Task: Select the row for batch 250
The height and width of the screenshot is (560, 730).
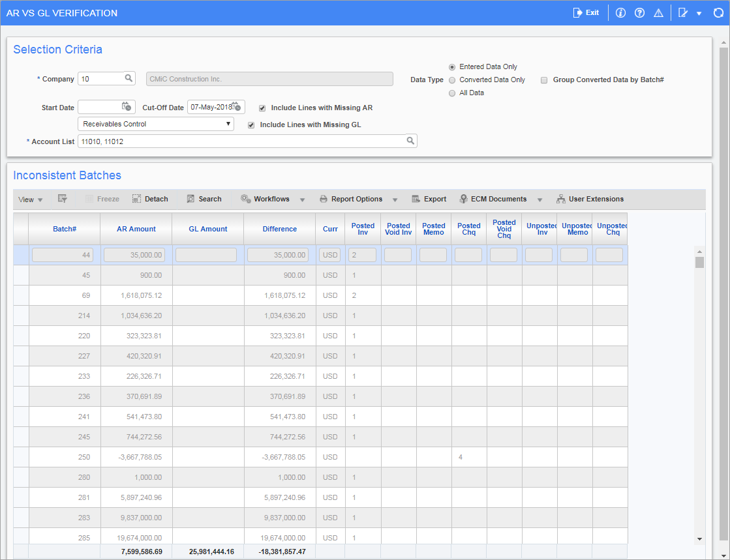Action: point(320,457)
